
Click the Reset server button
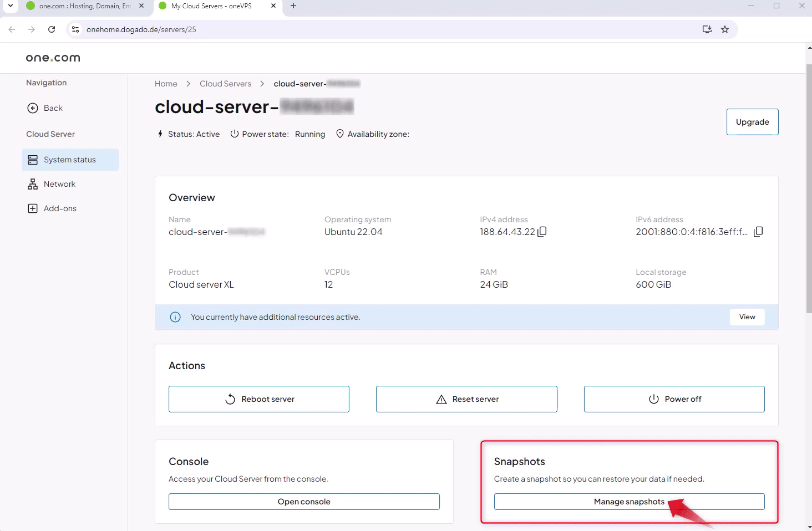[466, 399]
